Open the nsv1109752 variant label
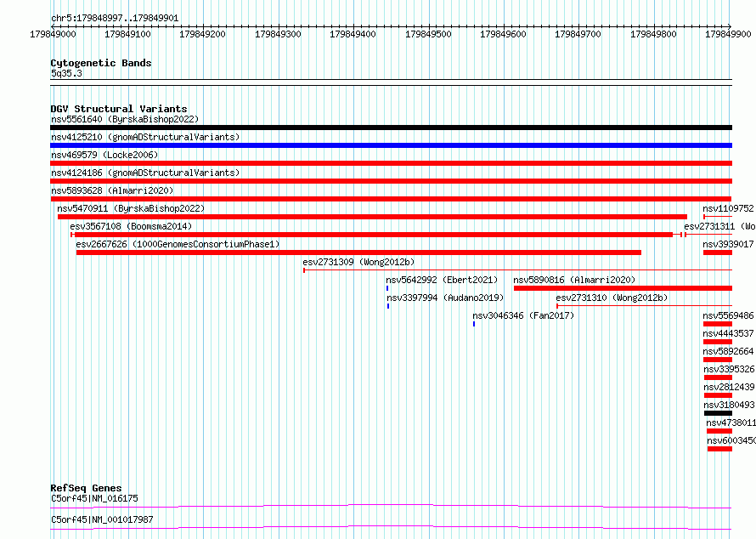Screen dimensions: 756x539 (728, 208)
